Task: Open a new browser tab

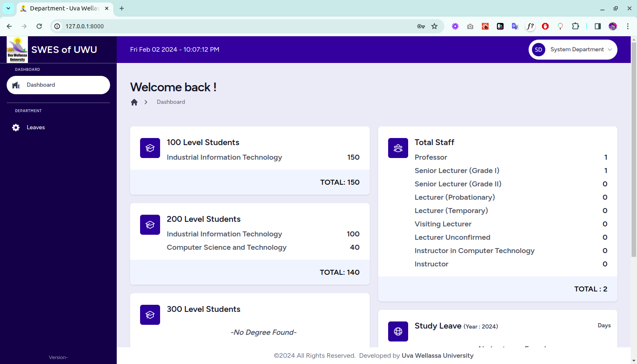Action: [x=122, y=8]
